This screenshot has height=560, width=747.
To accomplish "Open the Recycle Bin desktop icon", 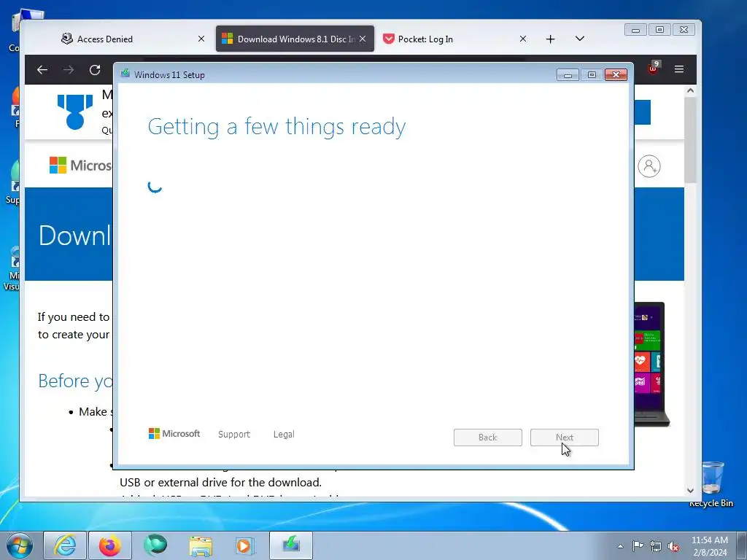I will coord(712,484).
